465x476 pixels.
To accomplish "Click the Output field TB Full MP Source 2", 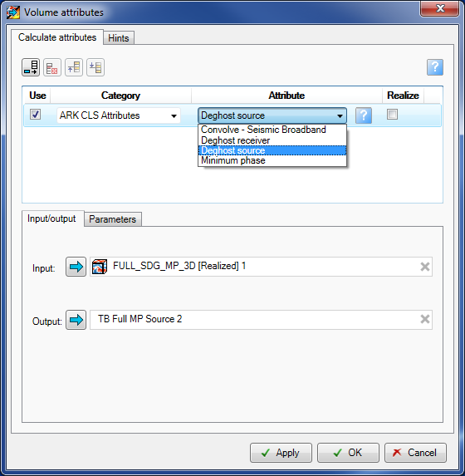I will pos(261,320).
